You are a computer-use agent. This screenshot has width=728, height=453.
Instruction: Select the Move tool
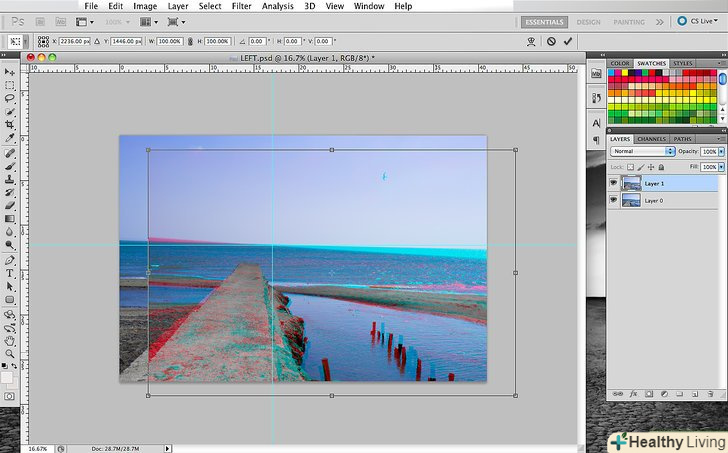pos(10,73)
